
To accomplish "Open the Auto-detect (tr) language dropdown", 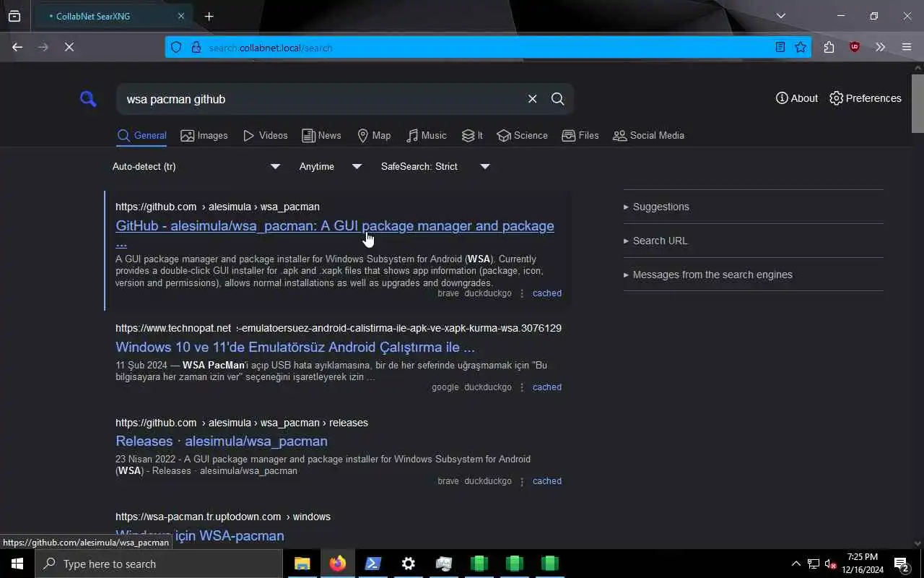I will pos(196,166).
